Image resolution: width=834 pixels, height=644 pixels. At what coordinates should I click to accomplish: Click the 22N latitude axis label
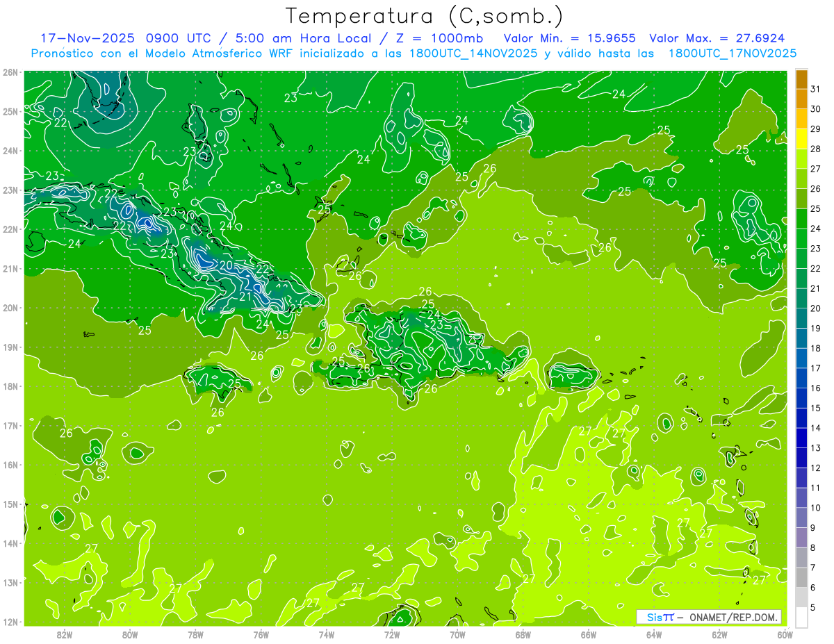pyautogui.click(x=11, y=229)
